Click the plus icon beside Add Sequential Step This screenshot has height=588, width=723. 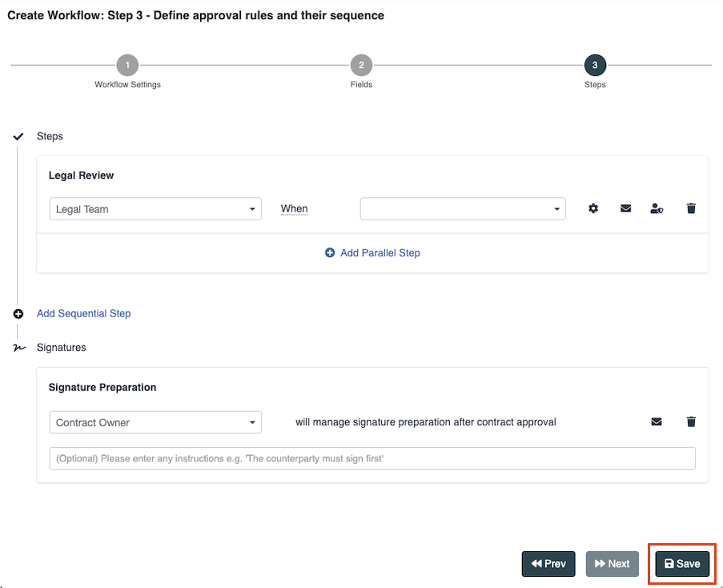[x=18, y=314]
